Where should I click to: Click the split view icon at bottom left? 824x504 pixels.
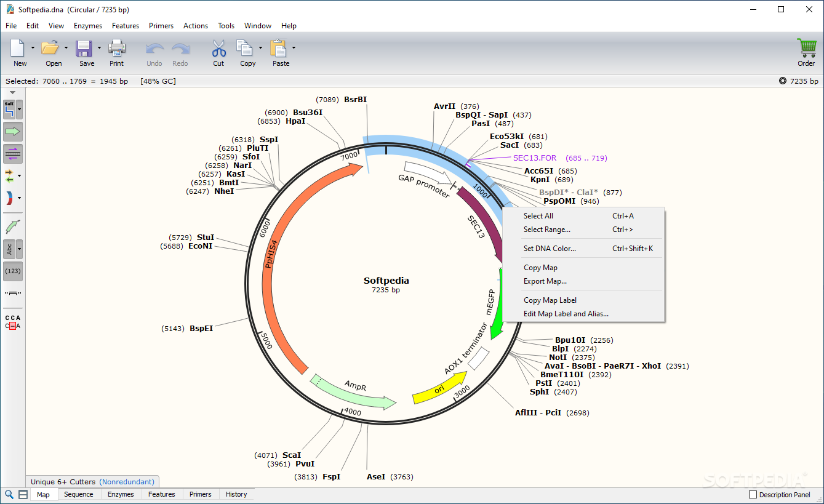(23, 495)
